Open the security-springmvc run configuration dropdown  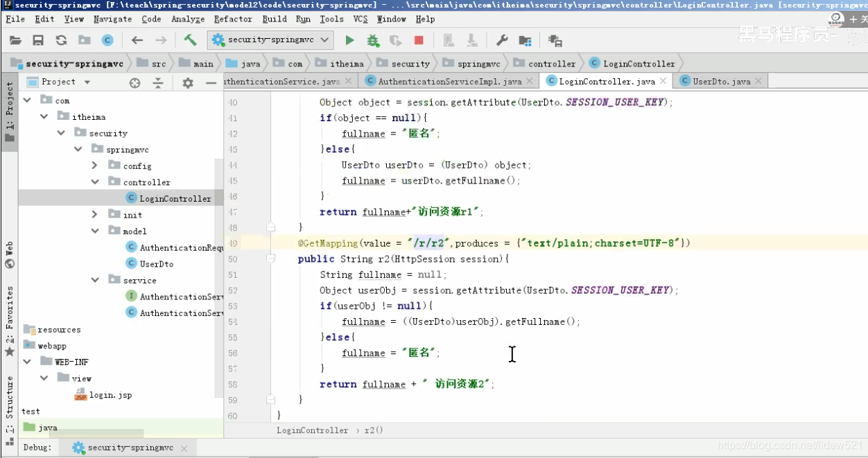coord(270,40)
